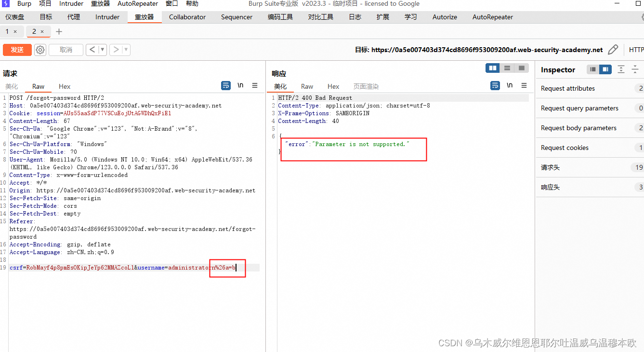Click the back arrow to view previous request

click(x=91, y=50)
